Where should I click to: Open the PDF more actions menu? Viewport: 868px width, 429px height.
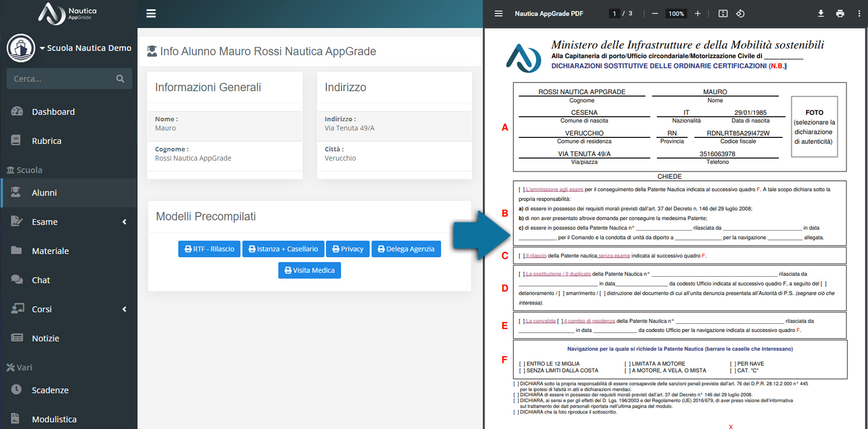tap(859, 14)
